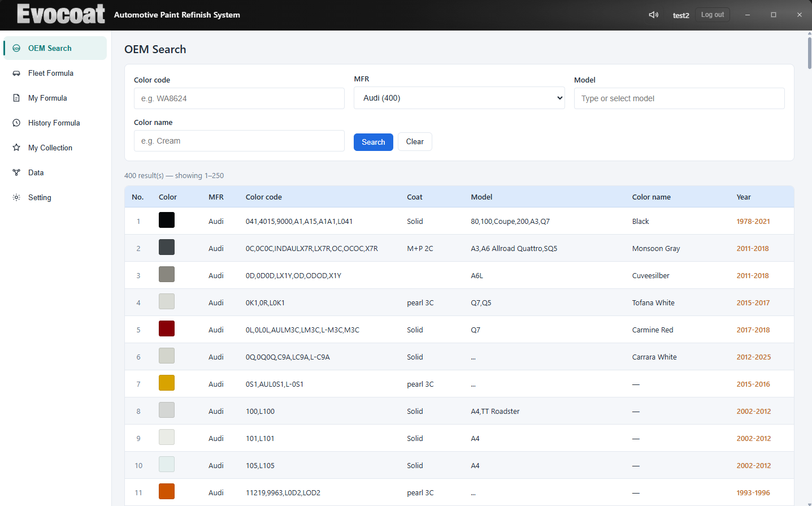Viewport: 812px width, 506px height.
Task: Click the OEM Search sidebar icon
Action: (16, 48)
